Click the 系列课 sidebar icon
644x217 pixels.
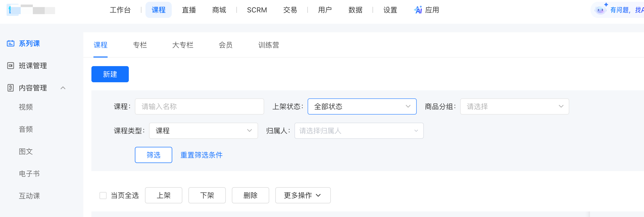pos(11,43)
